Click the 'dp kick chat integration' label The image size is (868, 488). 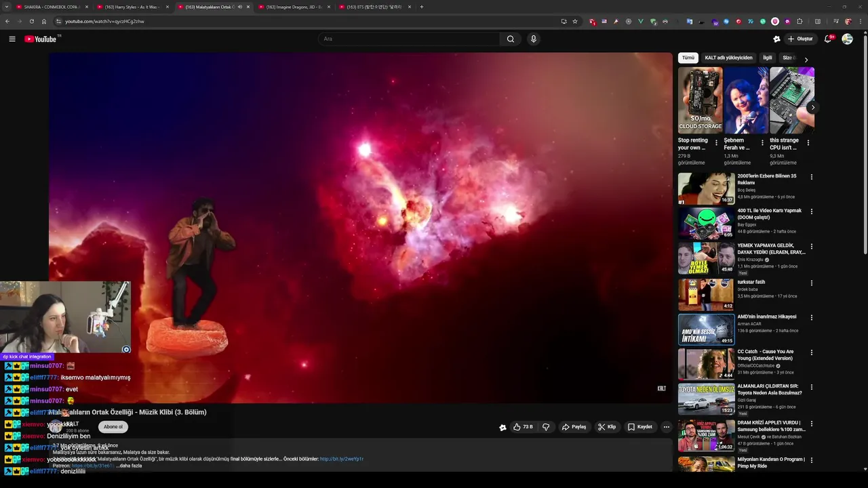pos(27,357)
